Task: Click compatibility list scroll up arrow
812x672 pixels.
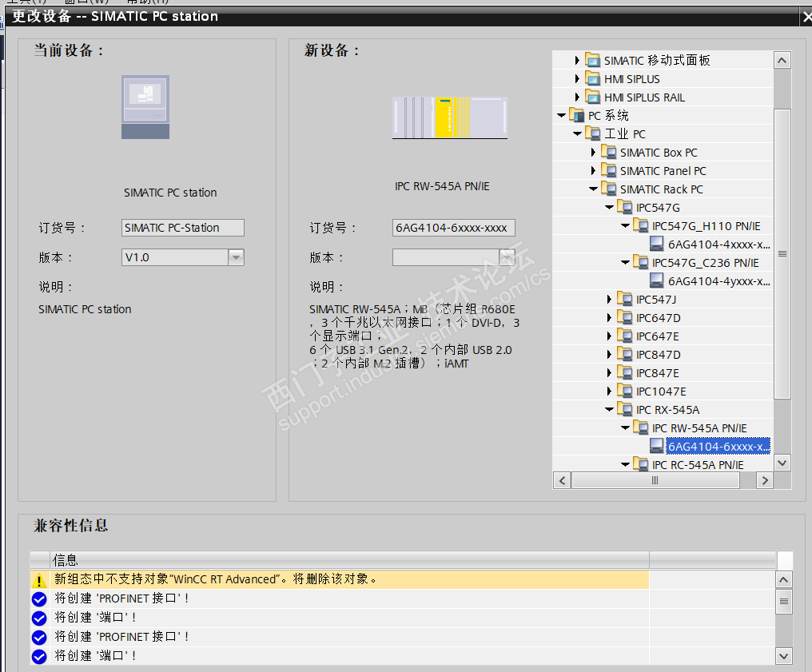Action: tap(783, 580)
